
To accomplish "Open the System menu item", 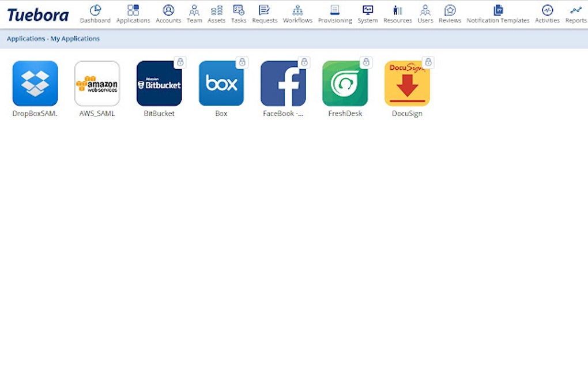I will click(x=368, y=14).
